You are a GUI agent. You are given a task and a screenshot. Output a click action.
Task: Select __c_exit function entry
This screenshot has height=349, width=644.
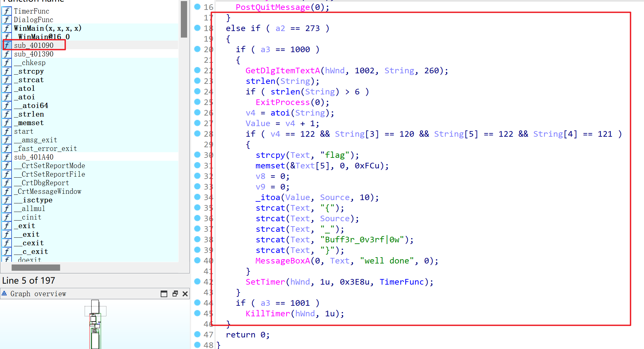pos(31,251)
